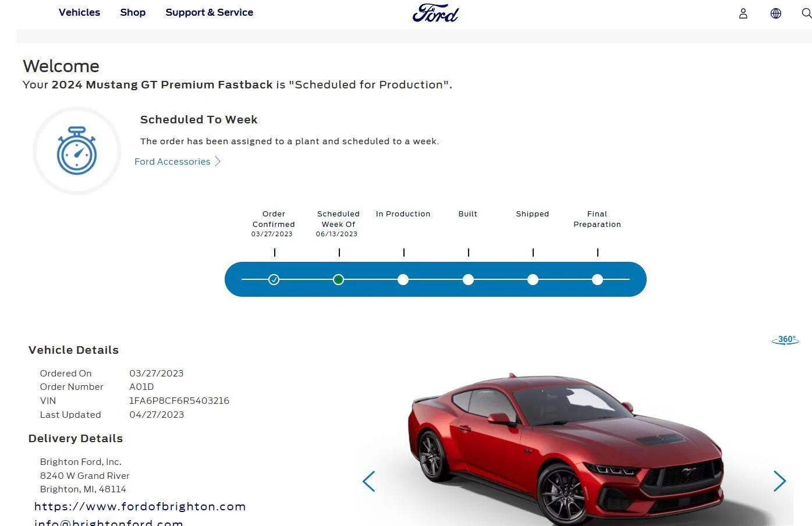
Task: Click the Vehicle Details heading
Action: [x=73, y=350]
